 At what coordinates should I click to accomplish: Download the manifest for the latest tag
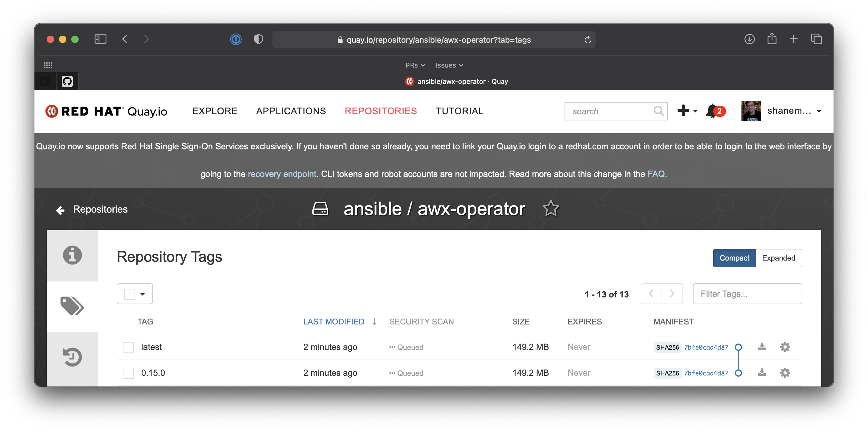pos(762,347)
